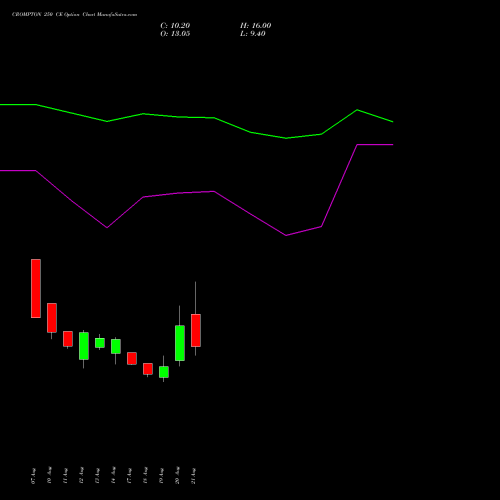
Task: Select the 07 Aug date label
Action: tap(33, 476)
